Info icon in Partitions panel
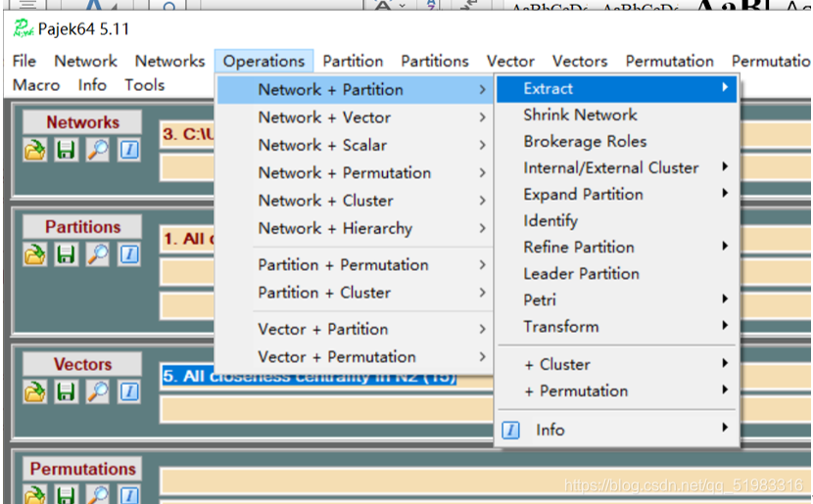This screenshot has width=813, height=504. pyautogui.click(x=128, y=254)
